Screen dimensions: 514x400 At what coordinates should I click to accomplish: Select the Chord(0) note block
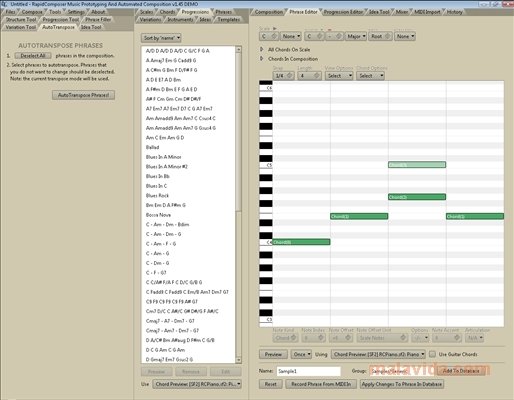[301, 242]
